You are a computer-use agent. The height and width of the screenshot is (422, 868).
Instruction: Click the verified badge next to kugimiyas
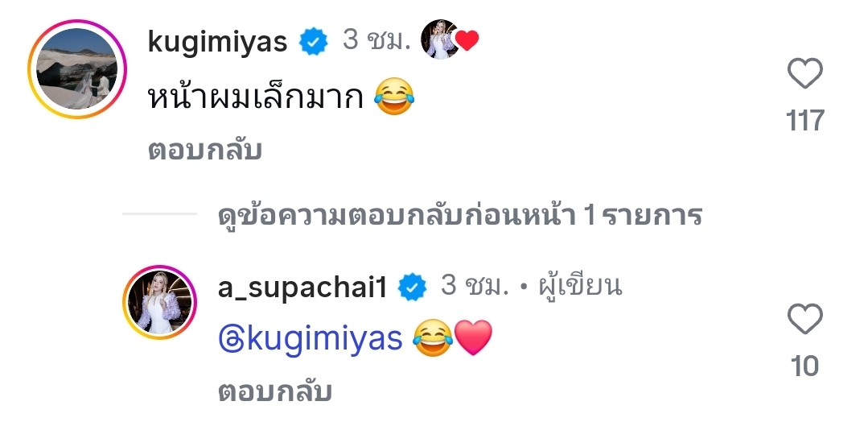click(313, 41)
